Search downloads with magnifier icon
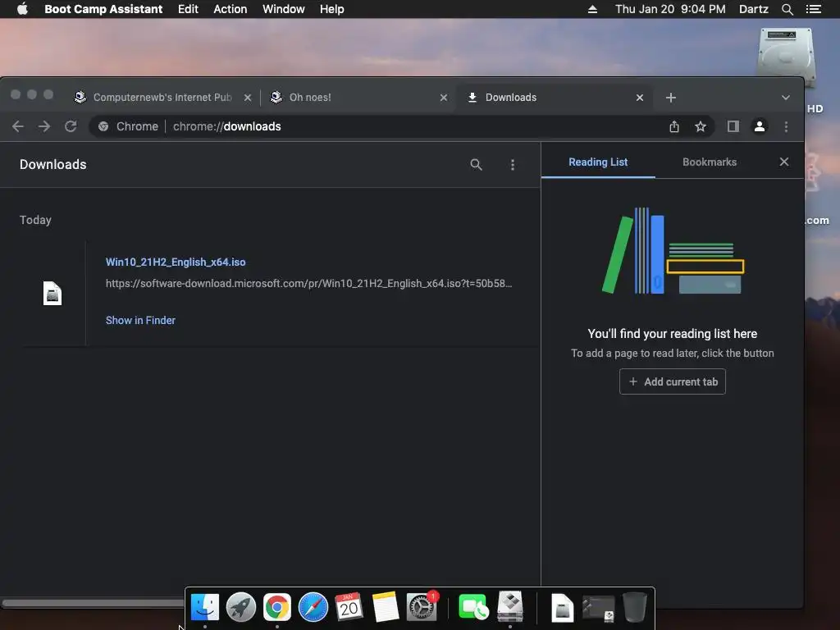 (x=476, y=164)
